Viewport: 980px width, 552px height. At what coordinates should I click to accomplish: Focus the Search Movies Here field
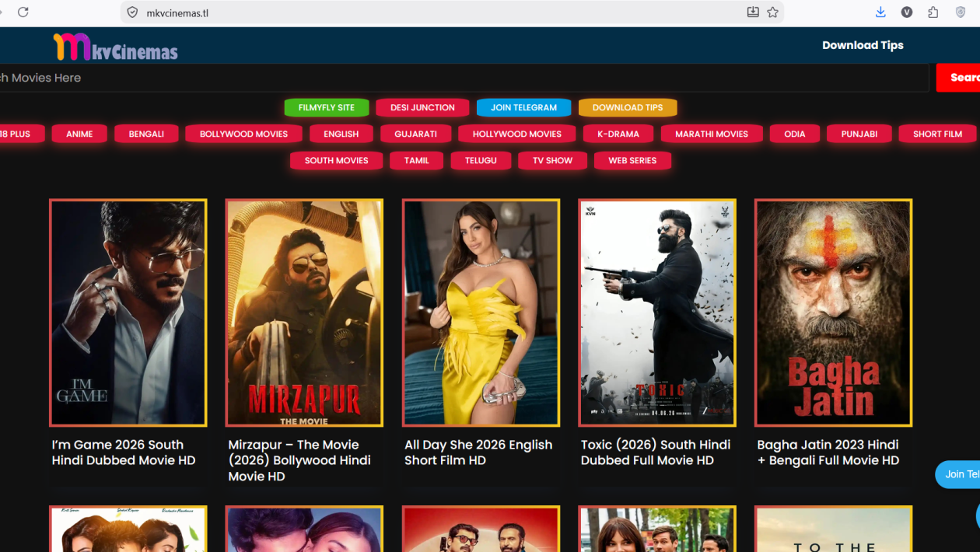(464, 78)
